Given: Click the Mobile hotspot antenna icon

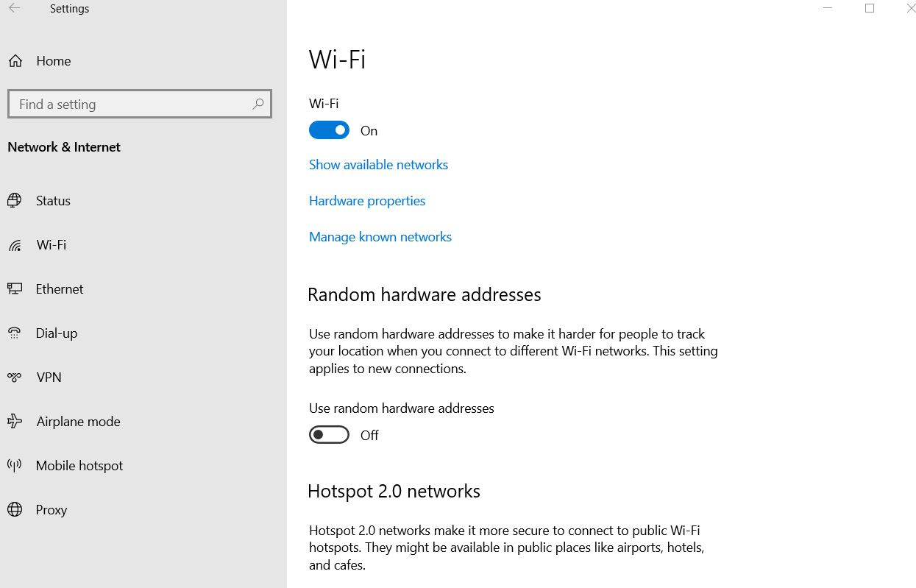Looking at the screenshot, I should click(x=15, y=465).
